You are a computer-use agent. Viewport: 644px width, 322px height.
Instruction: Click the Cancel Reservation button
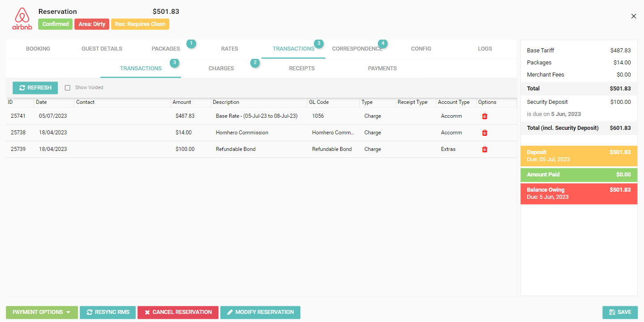click(178, 312)
